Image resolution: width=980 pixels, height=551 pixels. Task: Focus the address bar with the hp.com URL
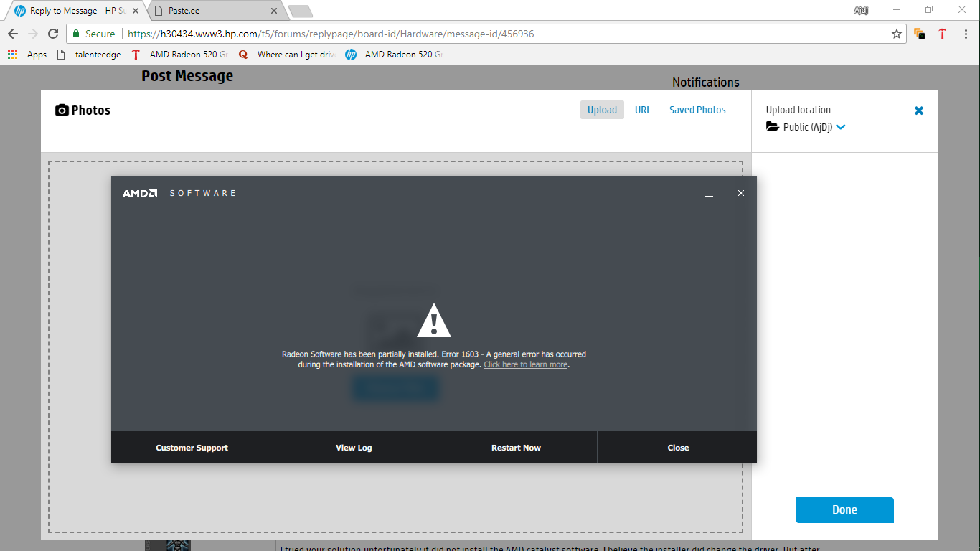(485, 34)
